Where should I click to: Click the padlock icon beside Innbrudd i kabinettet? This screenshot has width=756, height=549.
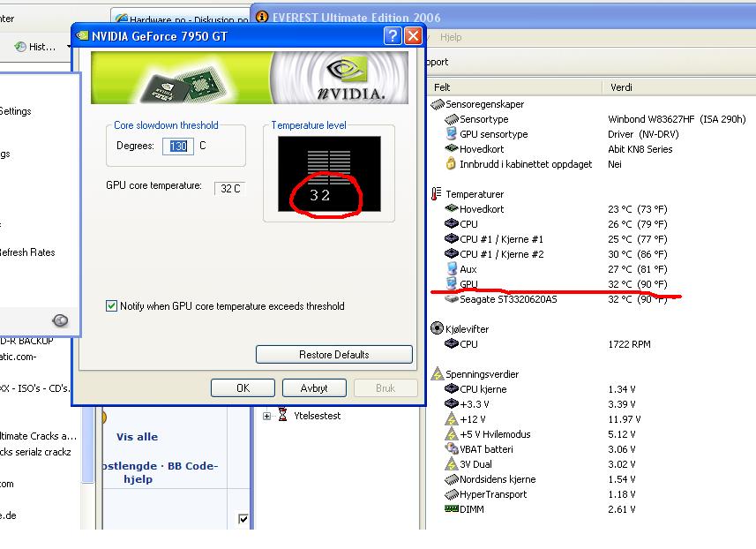(451, 163)
